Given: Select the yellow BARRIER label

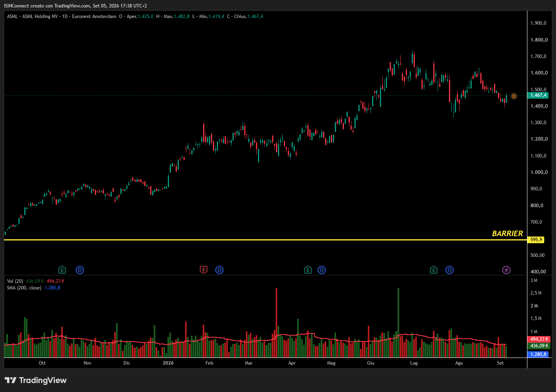Looking at the screenshot, I should pos(507,233).
